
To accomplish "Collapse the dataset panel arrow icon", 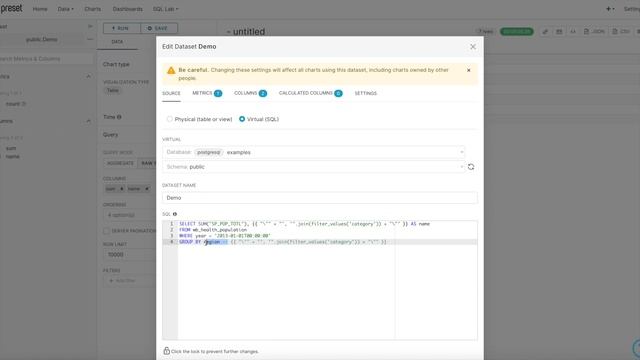I will [x=90, y=27].
